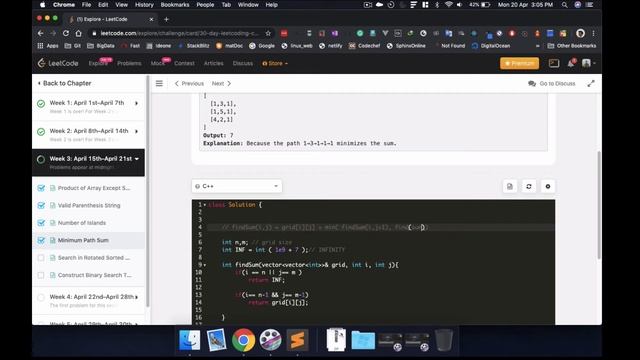Open the StackBlitz bookmark
This screenshot has width=640, height=360.
[193, 46]
